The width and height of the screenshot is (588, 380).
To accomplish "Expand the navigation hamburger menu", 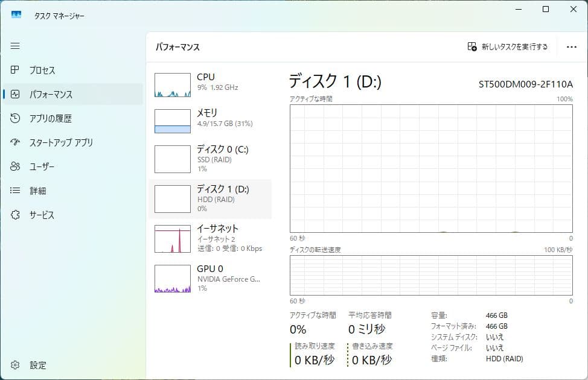I will [x=15, y=45].
